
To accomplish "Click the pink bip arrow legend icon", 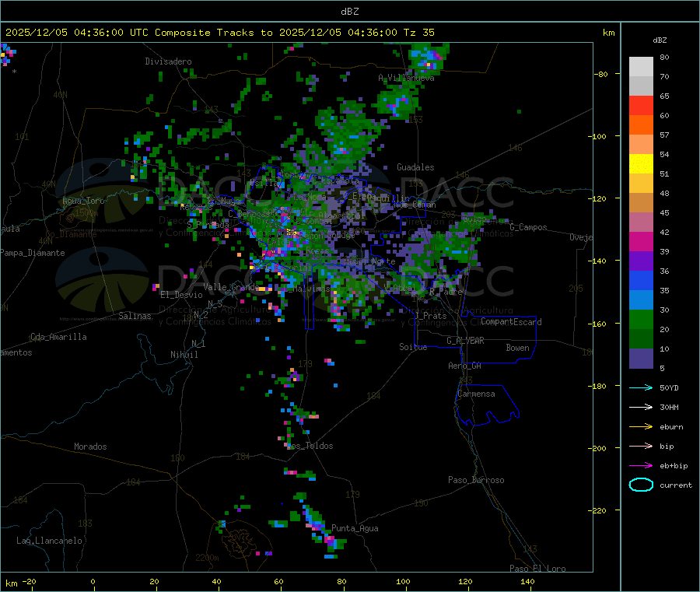I will point(641,446).
